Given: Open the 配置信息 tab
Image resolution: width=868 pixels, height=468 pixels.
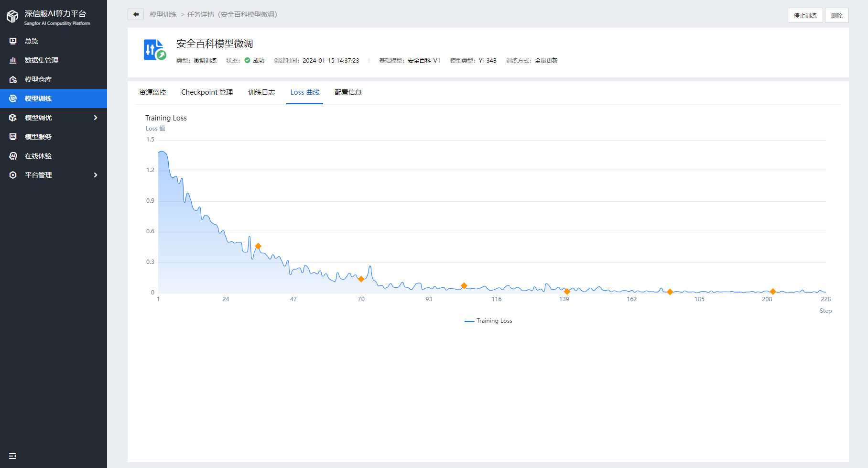Looking at the screenshot, I should (x=348, y=92).
